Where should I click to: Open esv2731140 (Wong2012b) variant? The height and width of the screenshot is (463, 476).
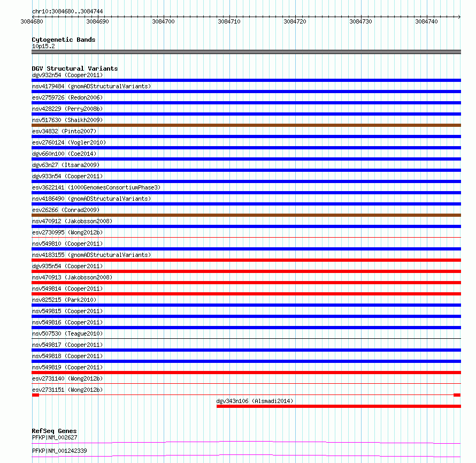coord(67,378)
